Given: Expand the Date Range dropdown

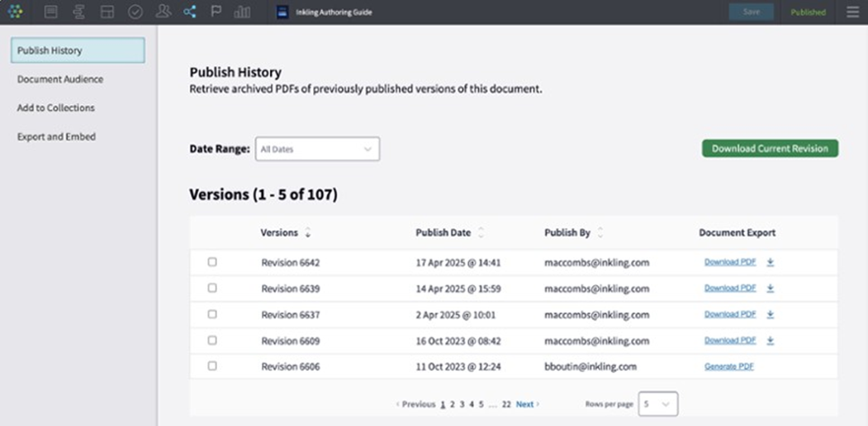Looking at the screenshot, I should tap(317, 149).
